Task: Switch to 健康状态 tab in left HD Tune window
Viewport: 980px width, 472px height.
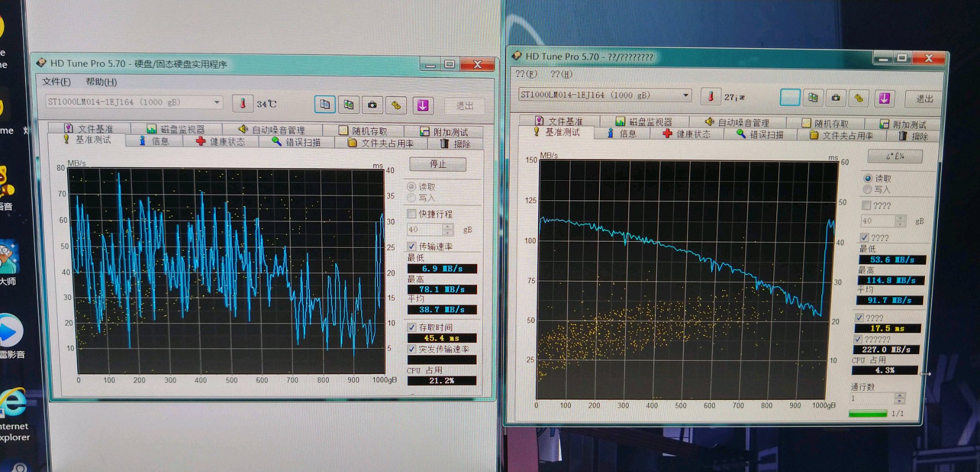Action: click(220, 142)
